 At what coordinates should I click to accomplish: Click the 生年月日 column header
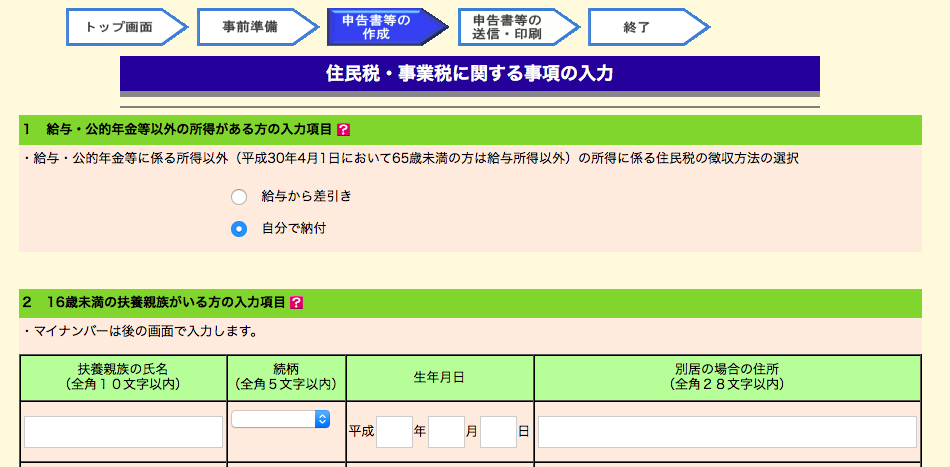coord(440,377)
